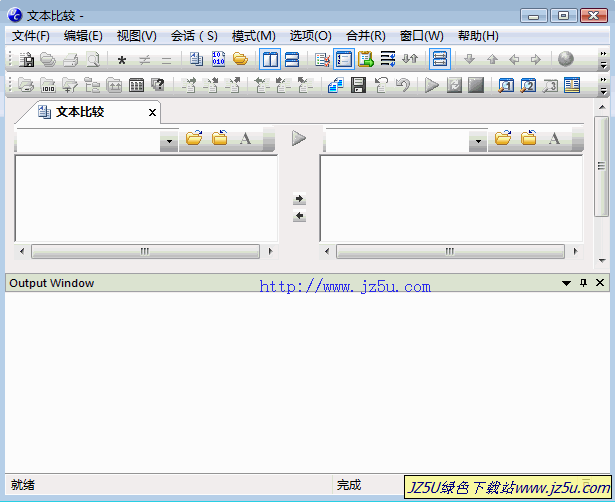615x502 pixels.
Task: Open the text compare session icon
Action: [x=196, y=60]
